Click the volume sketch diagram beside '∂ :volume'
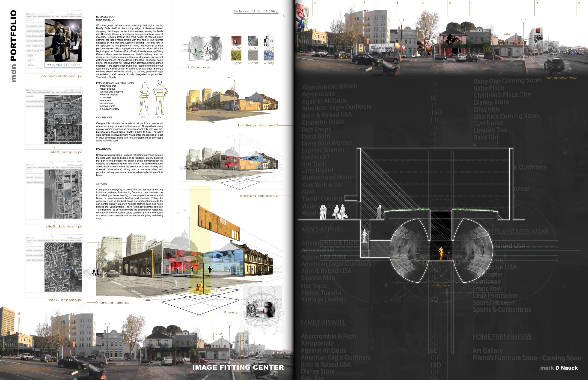This screenshot has height=380, width=588. click(x=201, y=48)
